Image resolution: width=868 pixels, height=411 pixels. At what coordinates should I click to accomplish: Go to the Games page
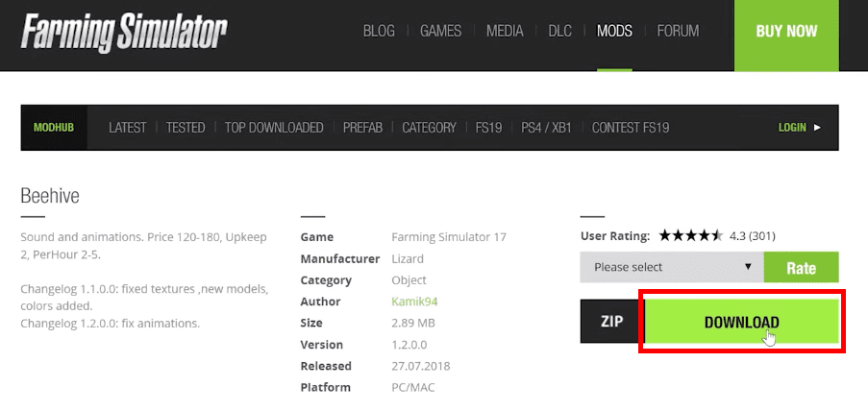[x=440, y=31]
